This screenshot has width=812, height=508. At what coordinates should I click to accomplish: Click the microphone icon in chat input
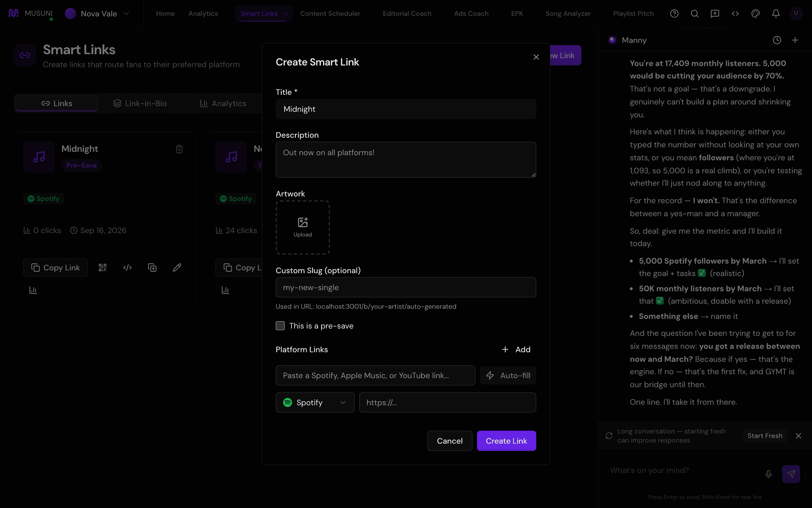768,474
